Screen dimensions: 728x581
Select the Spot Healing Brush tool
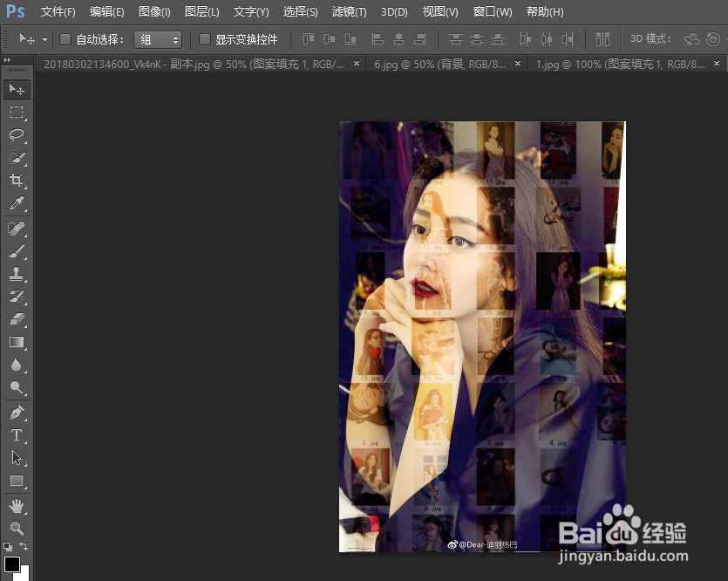[17, 229]
